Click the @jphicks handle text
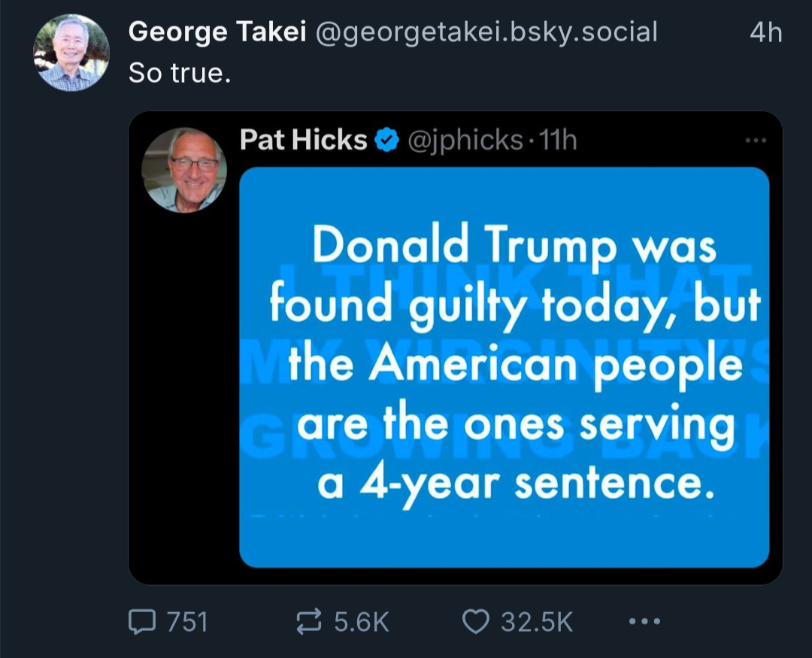The image size is (812, 658). pyautogui.click(x=465, y=140)
